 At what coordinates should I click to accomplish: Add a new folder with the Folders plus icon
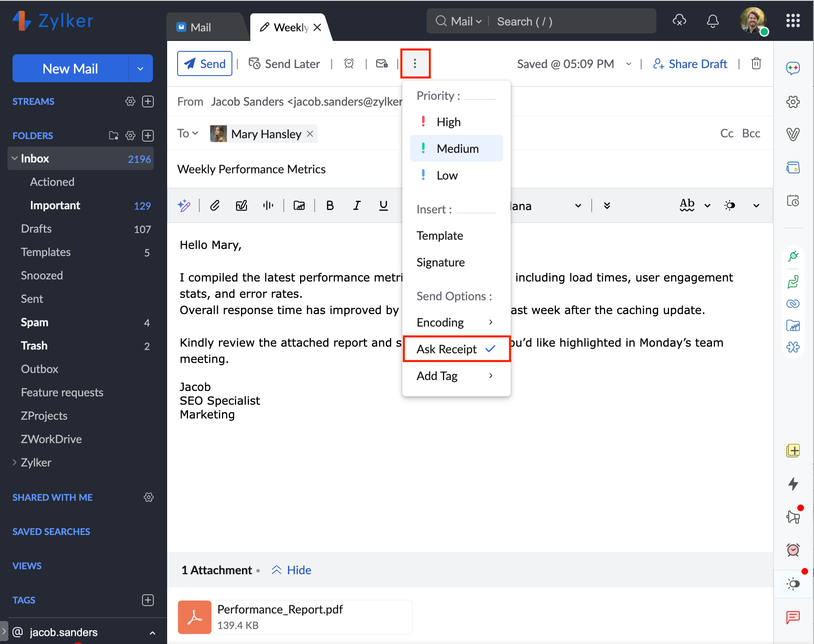coord(148,136)
